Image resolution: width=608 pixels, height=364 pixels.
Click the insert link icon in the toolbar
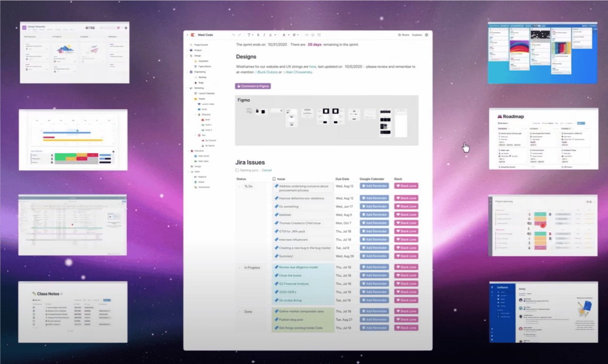[307, 35]
